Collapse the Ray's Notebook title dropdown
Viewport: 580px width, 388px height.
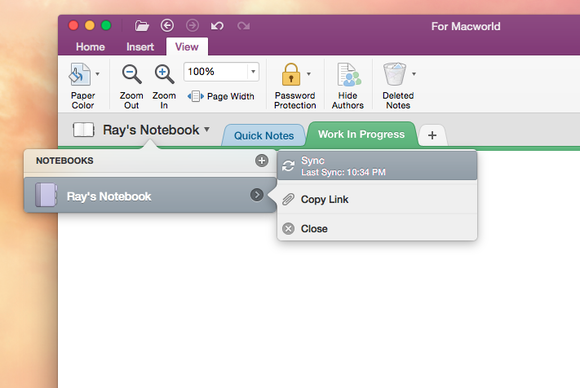pos(207,129)
